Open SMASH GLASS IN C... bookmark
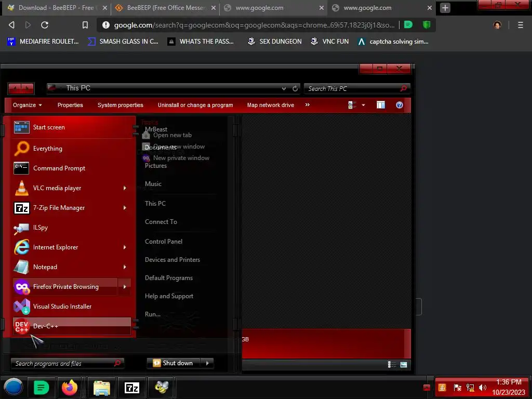This screenshot has width=532, height=399. tap(123, 42)
